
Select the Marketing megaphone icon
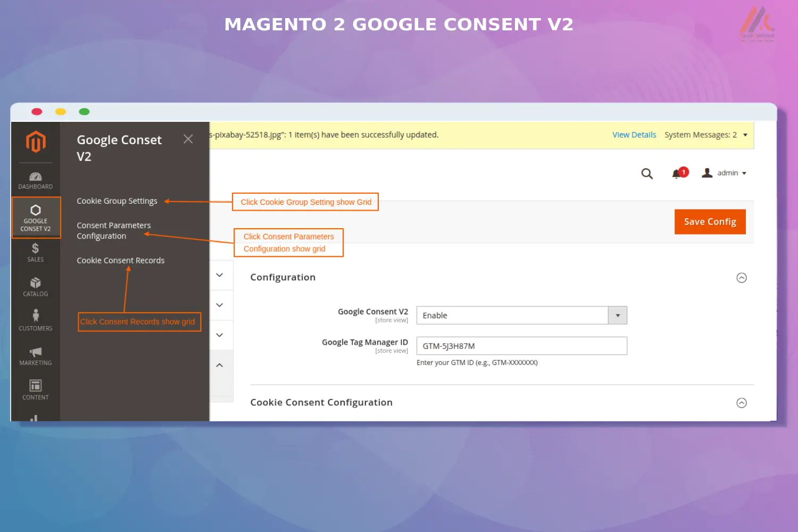(36, 355)
